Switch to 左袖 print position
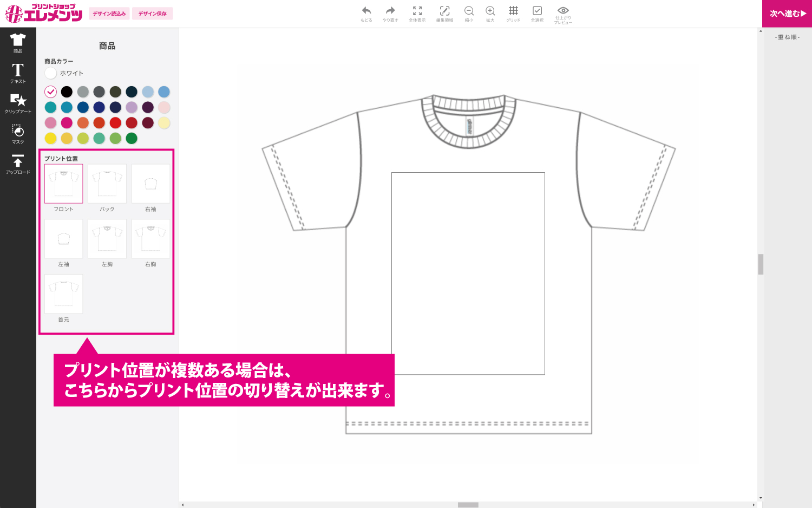812x508 pixels. (x=64, y=239)
